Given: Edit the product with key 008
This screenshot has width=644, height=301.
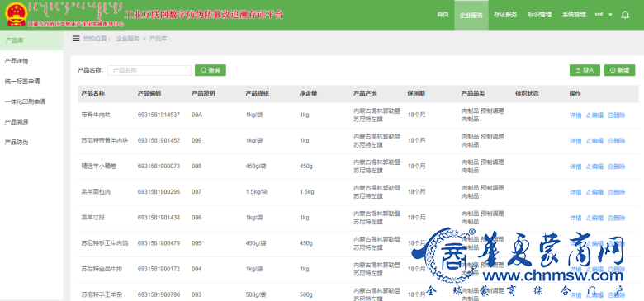Looking at the screenshot, I should [x=594, y=167].
